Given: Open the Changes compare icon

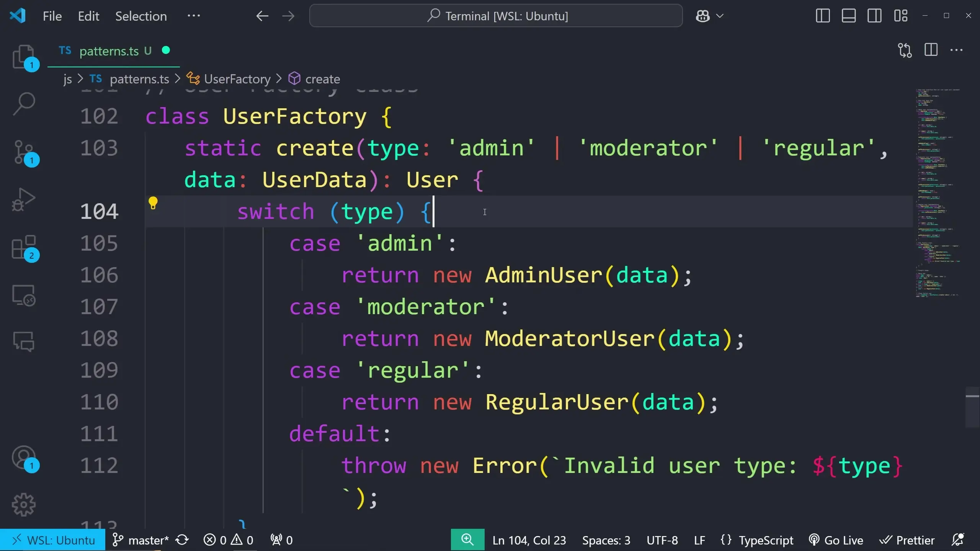Looking at the screenshot, I should pyautogui.click(x=905, y=50).
